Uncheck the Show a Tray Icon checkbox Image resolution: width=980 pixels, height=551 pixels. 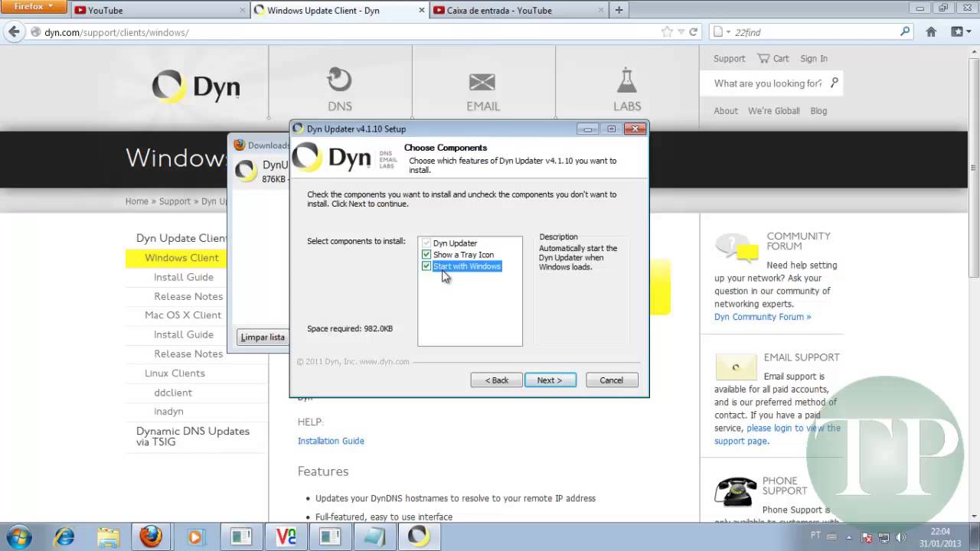coord(426,255)
